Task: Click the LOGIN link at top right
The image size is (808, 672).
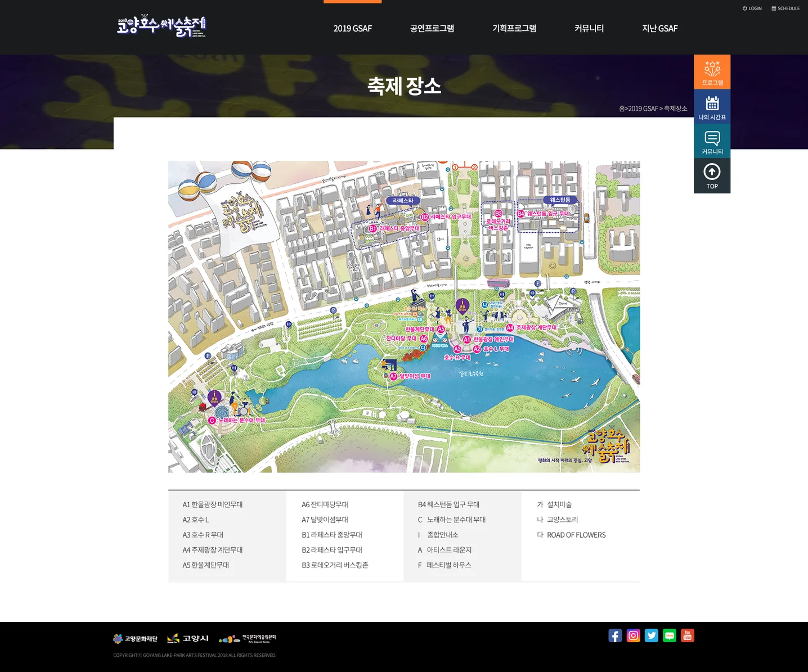Action: click(752, 8)
